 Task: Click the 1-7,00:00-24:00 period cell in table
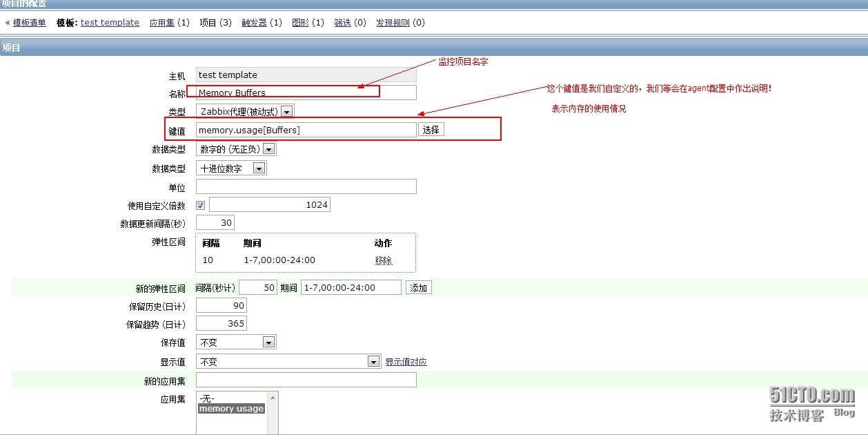[279, 260]
